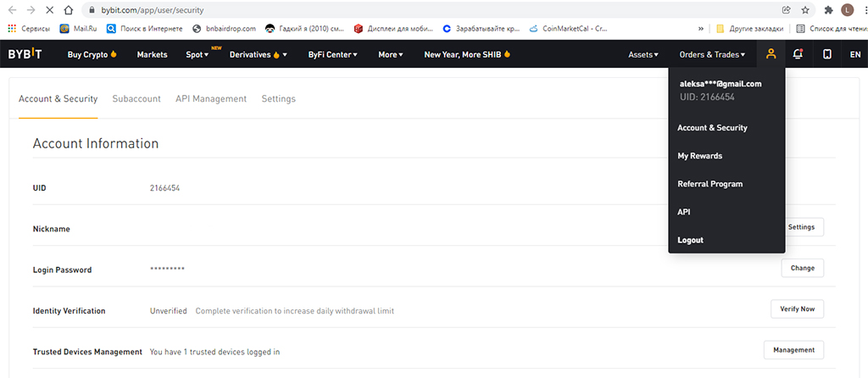Open Дисплеи для моби... bookmark
This screenshot has height=378, width=868.
pyautogui.click(x=394, y=28)
